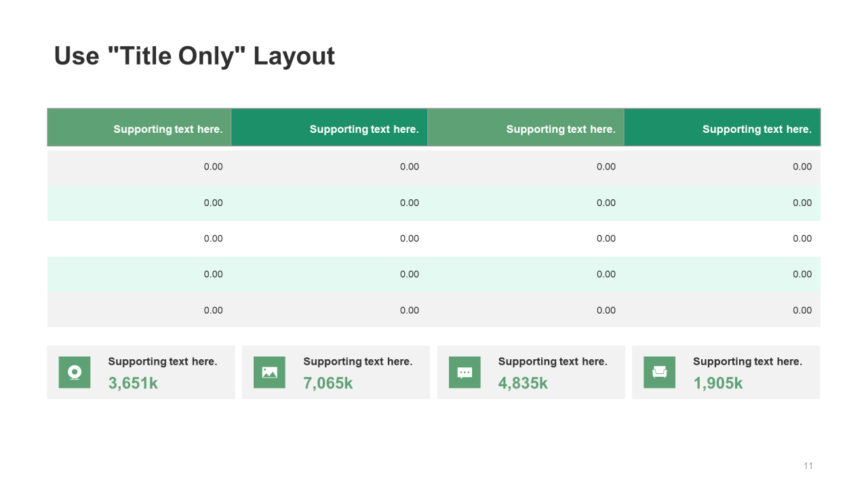Click the chat bubble icon beside 4,835k
This screenshot has height=488, width=868.
[x=465, y=372]
